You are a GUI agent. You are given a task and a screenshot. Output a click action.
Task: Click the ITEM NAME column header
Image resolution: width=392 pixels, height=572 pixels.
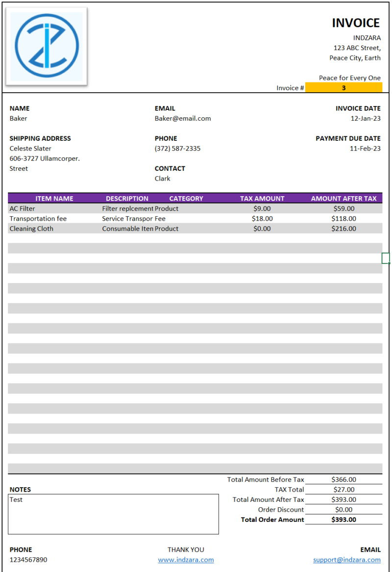coord(54,198)
